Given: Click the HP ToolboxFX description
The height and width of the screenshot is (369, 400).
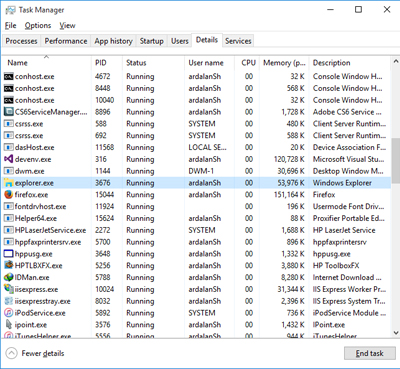Looking at the screenshot, I should pyautogui.click(x=336, y=266).
